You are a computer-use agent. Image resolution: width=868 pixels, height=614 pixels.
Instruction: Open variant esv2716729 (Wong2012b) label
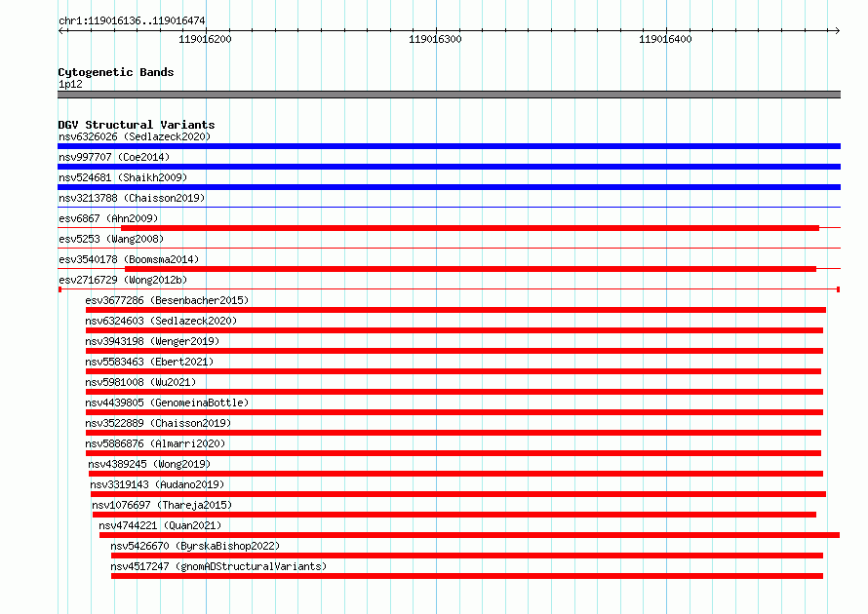[123, 280]
